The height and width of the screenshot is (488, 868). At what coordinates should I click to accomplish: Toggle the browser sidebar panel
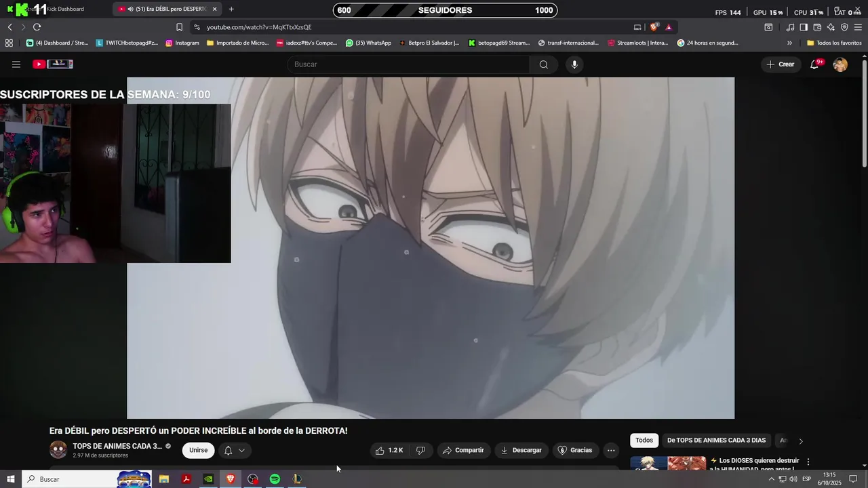[804, 27]
